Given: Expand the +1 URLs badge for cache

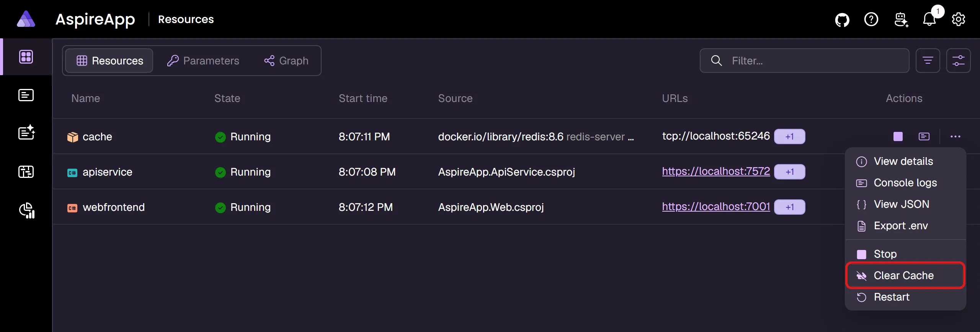Looking at the screenshot, I should [x=790, y=136].
